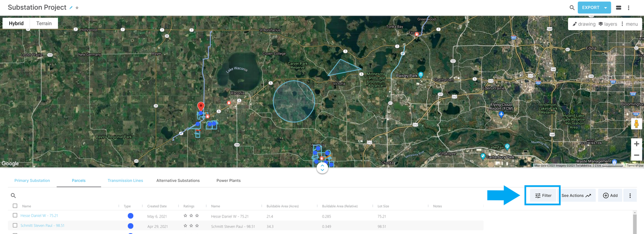Search the parcels table

13,195
